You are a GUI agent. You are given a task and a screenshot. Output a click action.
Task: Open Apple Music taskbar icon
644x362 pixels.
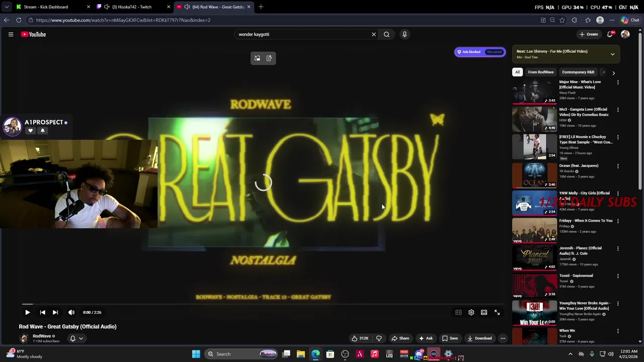click(x=374, y=354)
